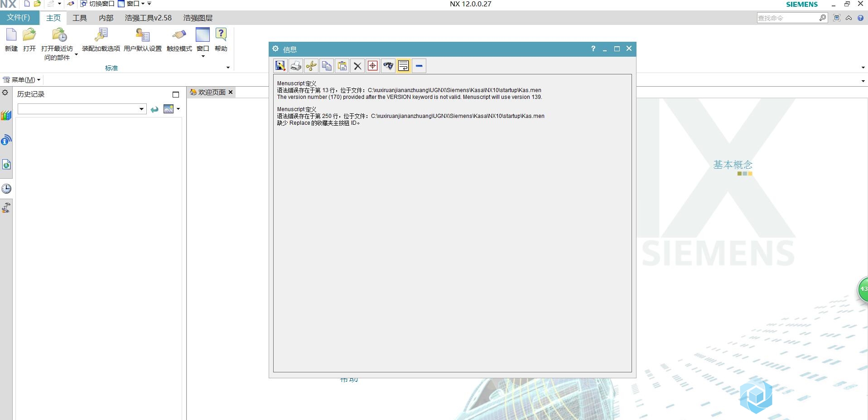Image resolution: width=868 pixels, height=420 pixels.
Task: Open 装配加载选项 assembly load options
Action: [x=101, y=40]
